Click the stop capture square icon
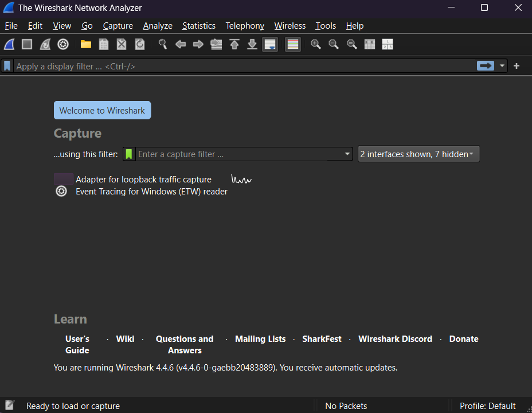This screenshot has height=413, width=532. click(27, 44)
